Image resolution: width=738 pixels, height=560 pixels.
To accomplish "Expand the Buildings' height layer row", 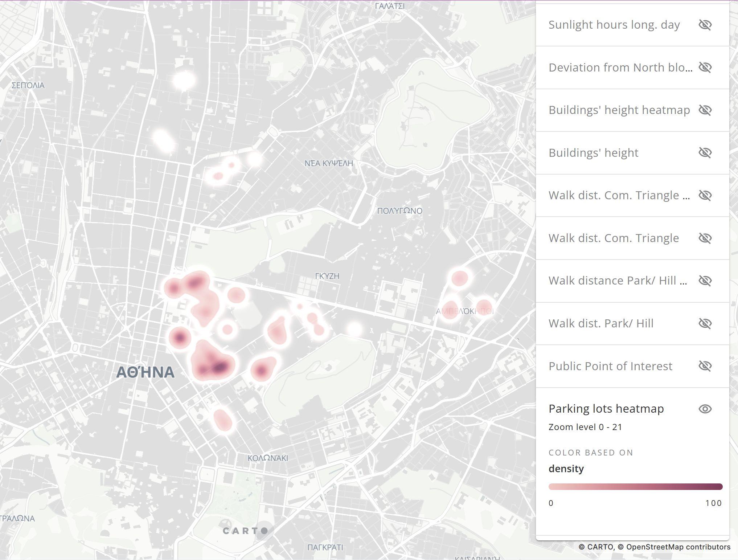I will [x=593, y=153].
